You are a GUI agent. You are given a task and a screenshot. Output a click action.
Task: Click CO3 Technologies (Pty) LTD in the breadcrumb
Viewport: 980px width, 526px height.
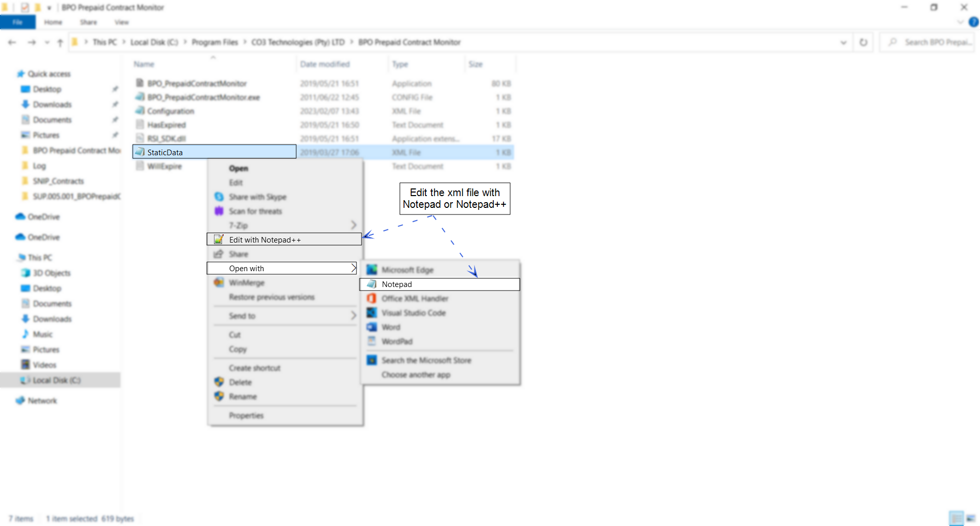click(x=298, y=42)
